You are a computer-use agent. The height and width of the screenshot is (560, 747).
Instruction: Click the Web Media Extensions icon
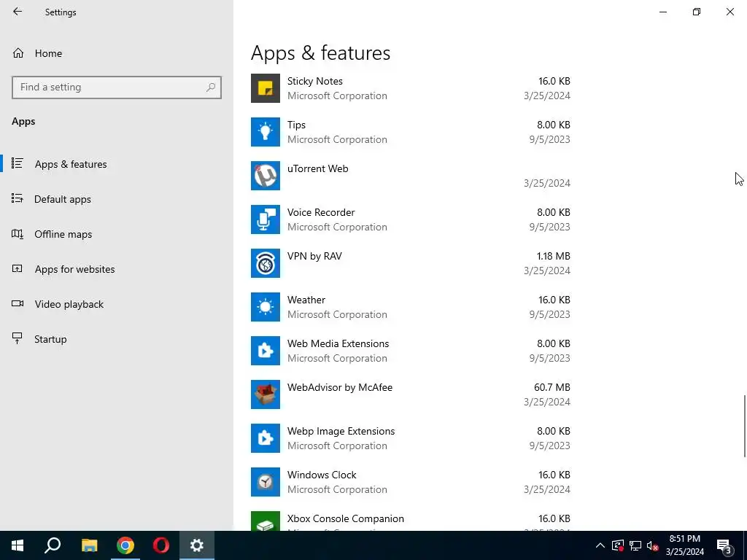click(x=266, y=351)
